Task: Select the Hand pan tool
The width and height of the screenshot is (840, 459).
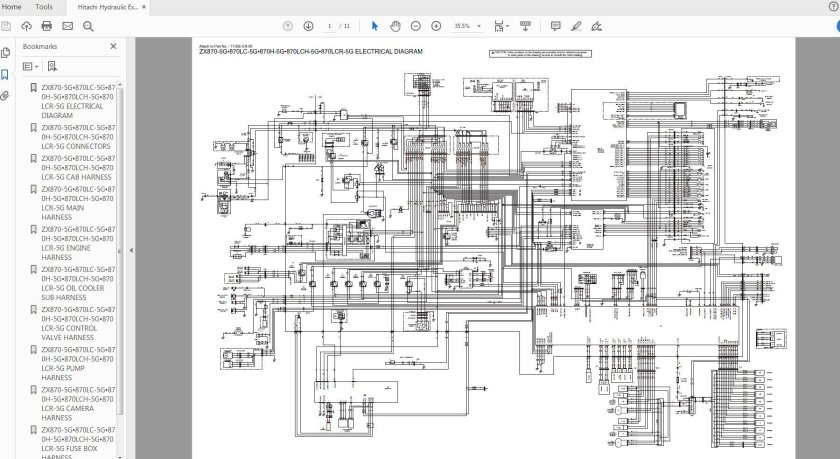Action: click(394, 25)
